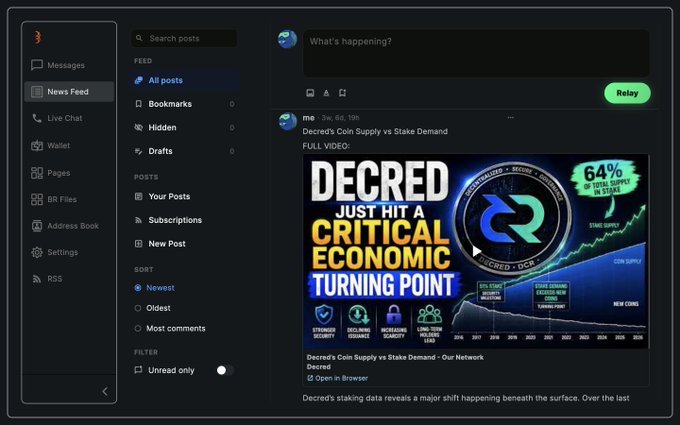Viewport: 680px width, 425px height.
Task: Click the Open in Browser link
Action: pos(337,378)
